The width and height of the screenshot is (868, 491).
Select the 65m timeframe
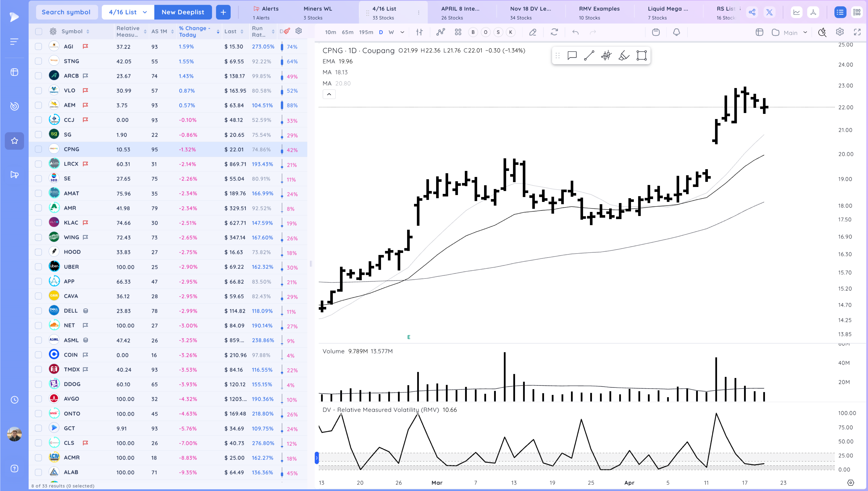pyautogui.click(x=347, y=32)
